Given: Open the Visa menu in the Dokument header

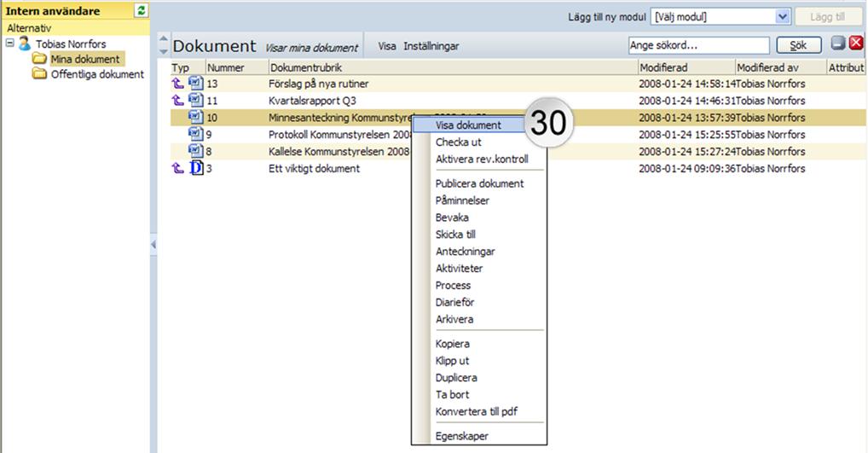Looking at the screenshot, I should click(x=387, y=47).
